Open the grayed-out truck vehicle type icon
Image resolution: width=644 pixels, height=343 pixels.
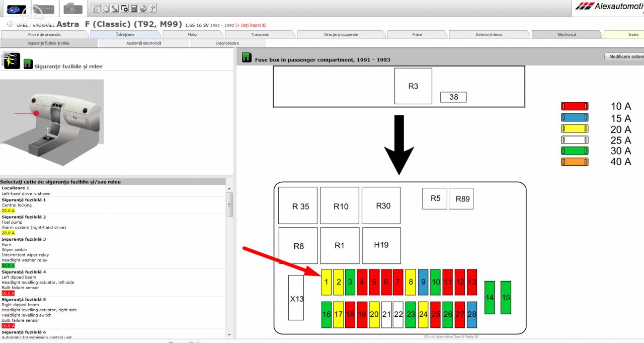pyautogui.click(x=73, y=8)
